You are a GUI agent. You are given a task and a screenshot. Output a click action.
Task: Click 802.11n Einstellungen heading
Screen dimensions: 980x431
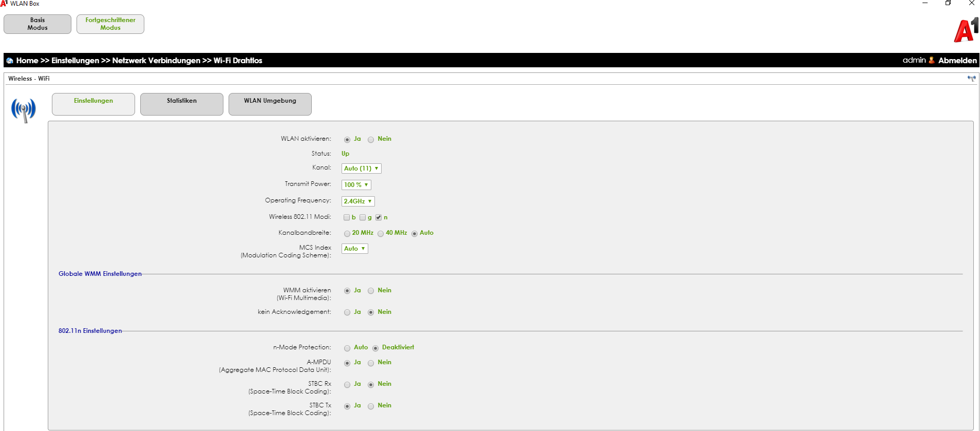(90, 331)
